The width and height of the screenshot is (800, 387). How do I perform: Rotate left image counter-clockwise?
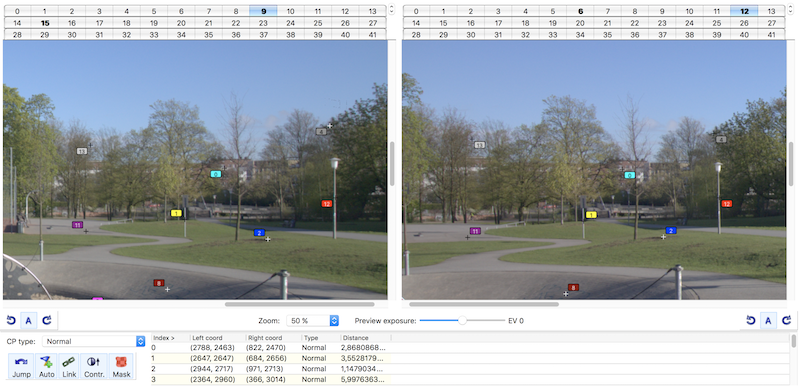[x=11, y=321]
